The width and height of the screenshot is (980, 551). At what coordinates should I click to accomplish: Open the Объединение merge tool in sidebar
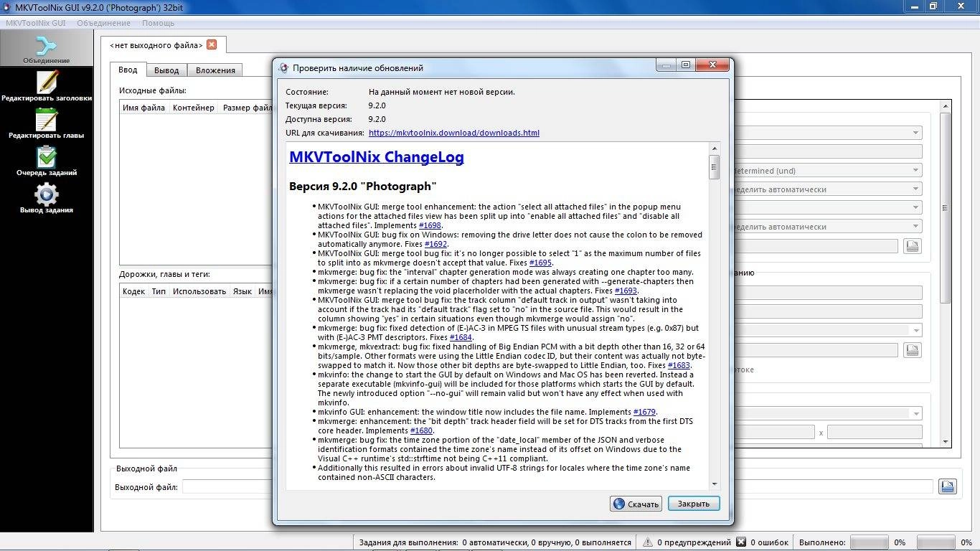tap(47, 48)
